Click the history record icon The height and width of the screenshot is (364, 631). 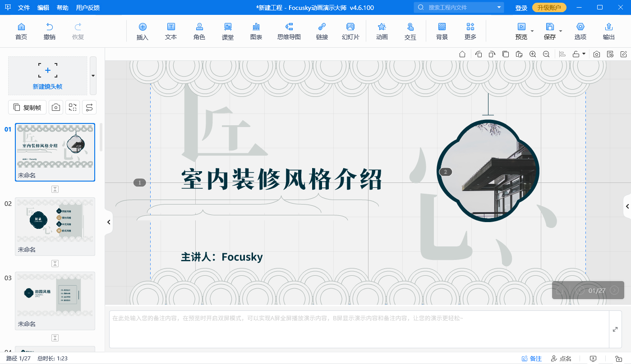610,54
